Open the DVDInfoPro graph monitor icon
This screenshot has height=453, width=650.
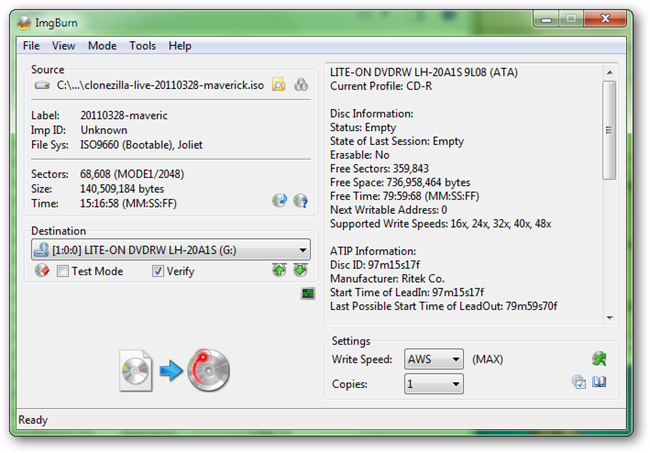tap(308, 293)
